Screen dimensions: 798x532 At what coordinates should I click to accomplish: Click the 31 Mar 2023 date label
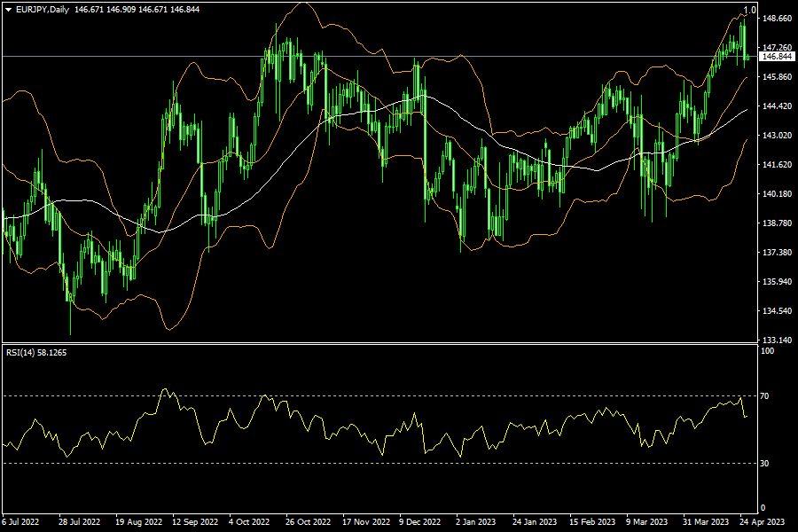pos(706,522)
